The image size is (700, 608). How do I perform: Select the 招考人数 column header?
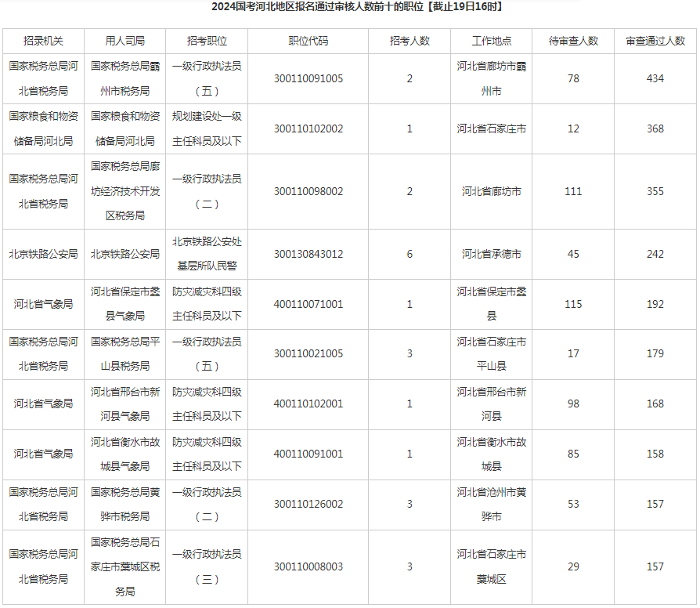pos(410,41)
